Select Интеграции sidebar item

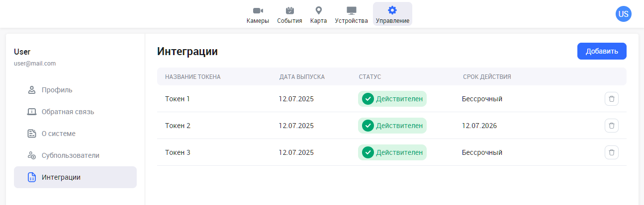[61, 177]
